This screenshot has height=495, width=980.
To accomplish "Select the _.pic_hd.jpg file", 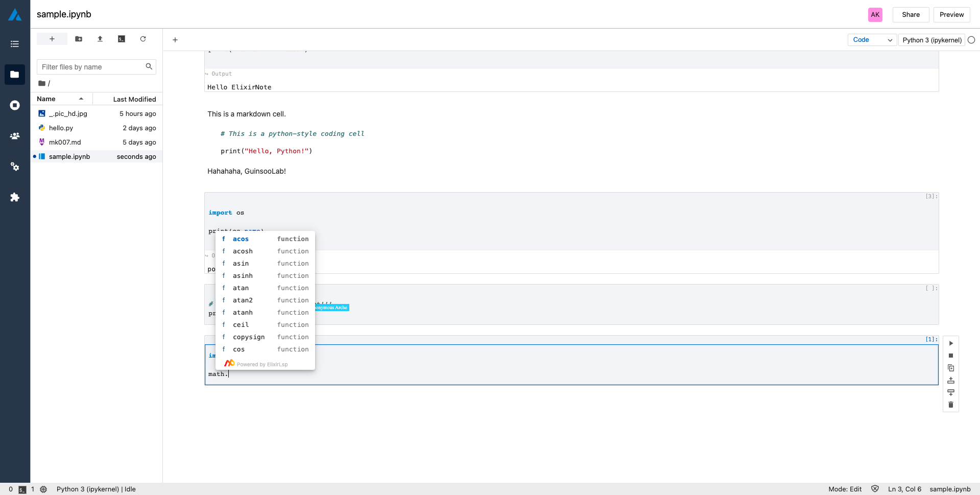I will (x=97, y=114).
